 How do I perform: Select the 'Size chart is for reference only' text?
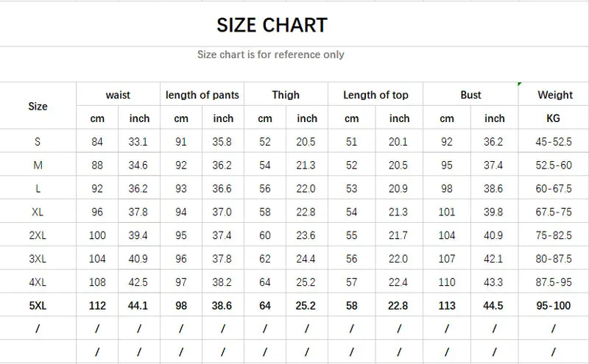point(271,54)
